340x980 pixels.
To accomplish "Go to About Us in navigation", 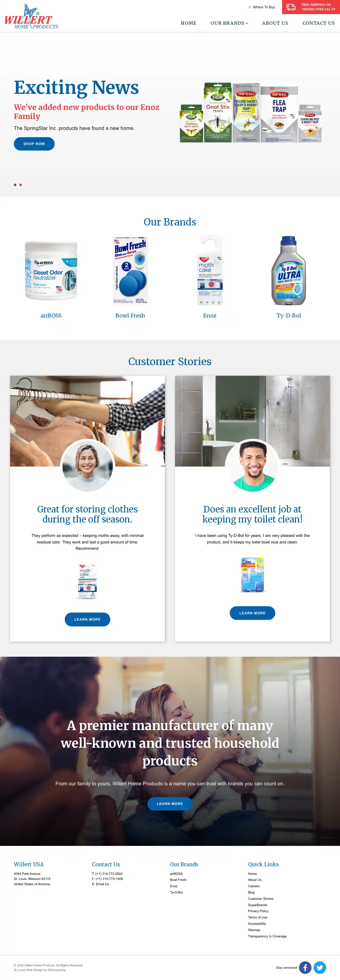I will coord(275,23).
